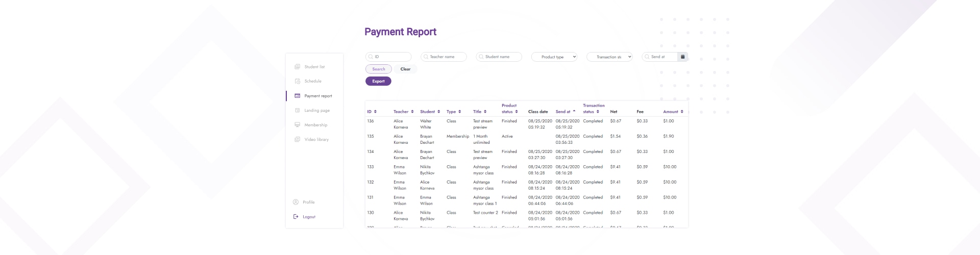Click the Profile user icon
980x255 pixels.
point(296,202)
